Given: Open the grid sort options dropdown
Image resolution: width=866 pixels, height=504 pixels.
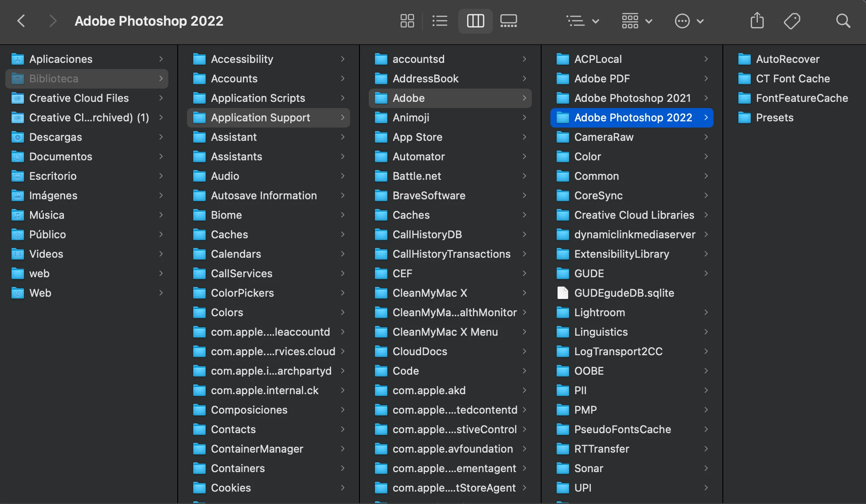Looking at the screenshot, I should [636, 21].
